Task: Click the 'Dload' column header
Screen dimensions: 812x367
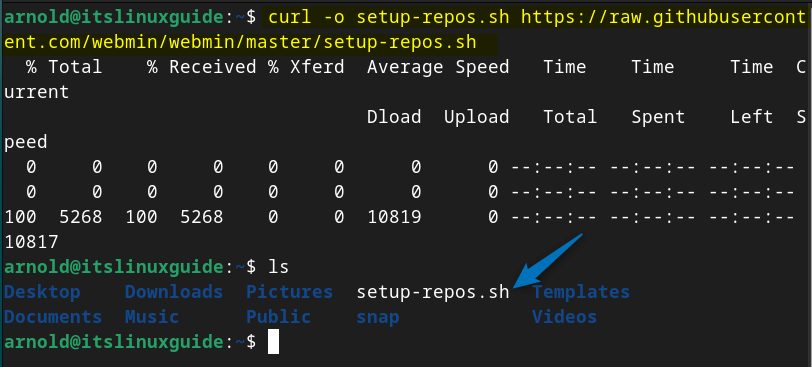Action: tap(394, 117)
